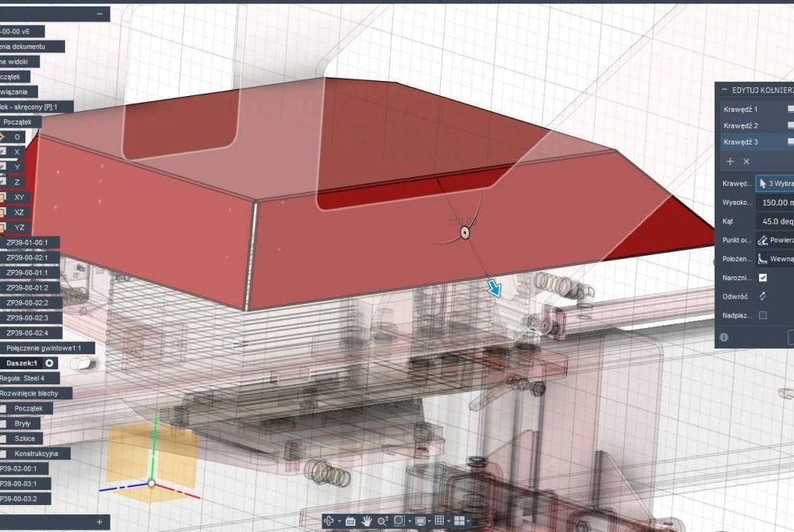Select the ZP39-00-02:1 component in browser
The height and width of the screenshot is (532, 794).
28,257
